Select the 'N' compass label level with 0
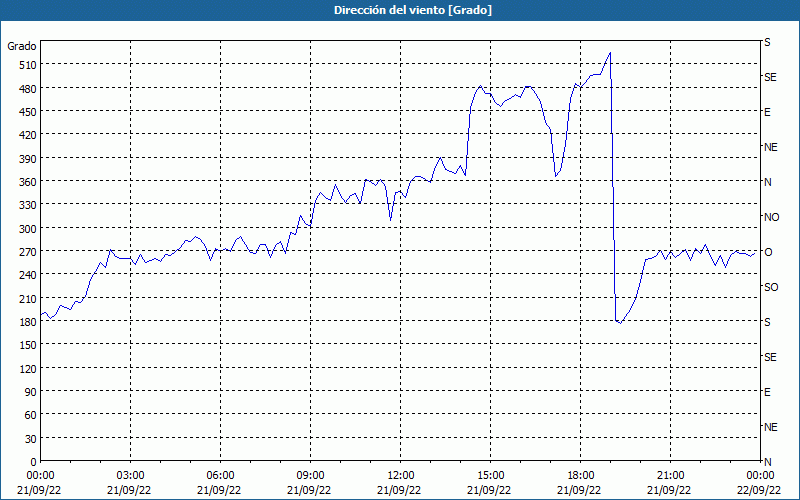The width and height of the screenshot is (800, 500). 767,462
